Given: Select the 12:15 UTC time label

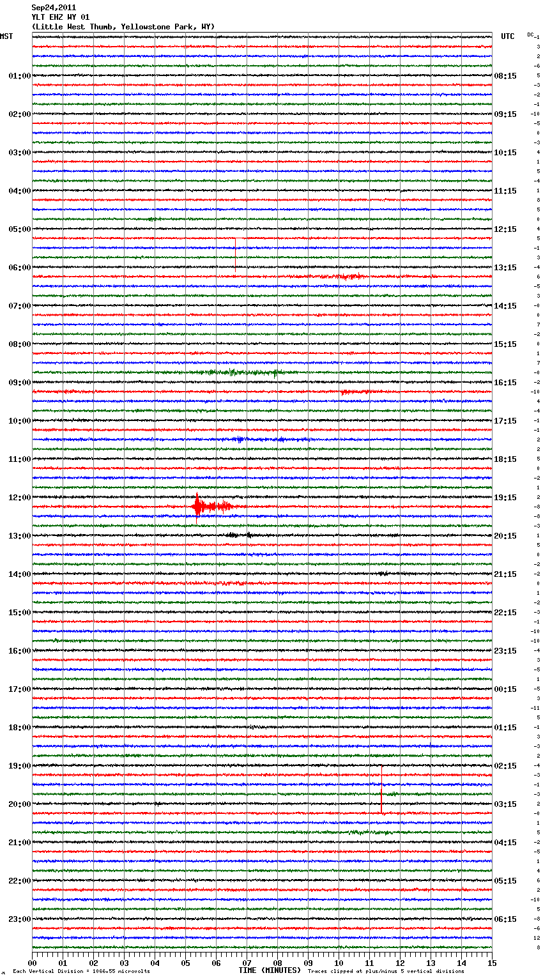Looking at the screenshot, I should tap(505, 229).
